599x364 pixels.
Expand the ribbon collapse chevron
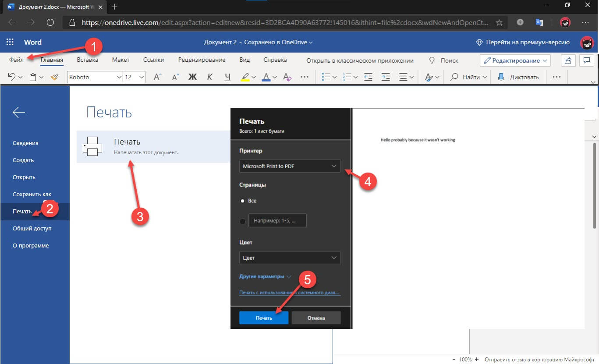593,82
